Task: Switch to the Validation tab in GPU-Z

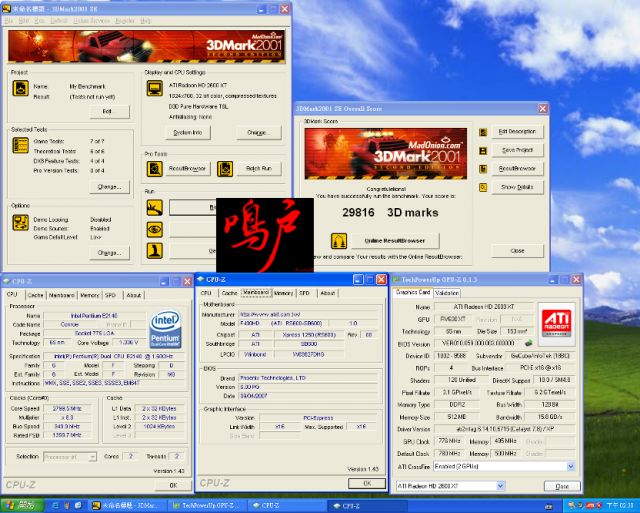Action: 447,293
